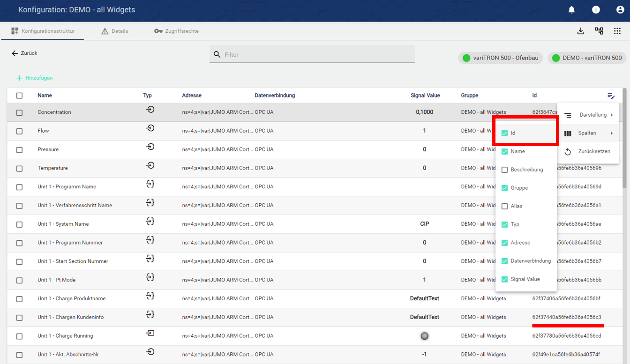Click the signal type icon for Concentration

tap(150, 110)
